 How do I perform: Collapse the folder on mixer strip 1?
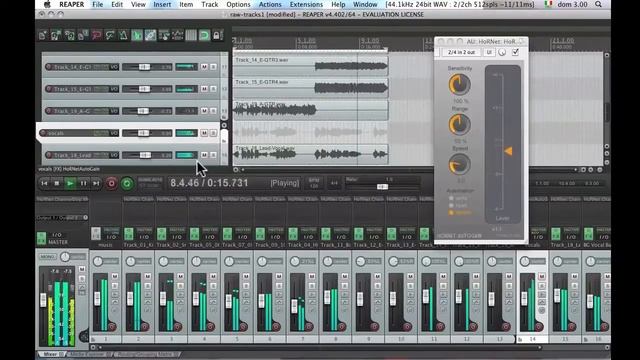coord(93,339)
